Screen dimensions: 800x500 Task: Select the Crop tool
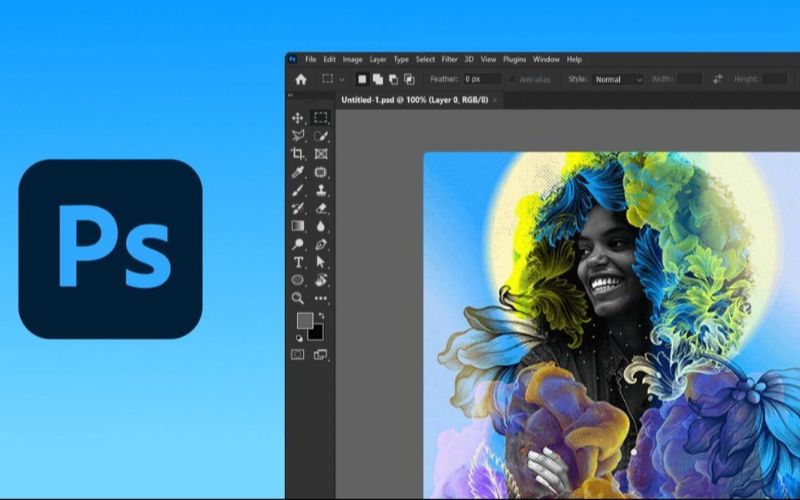298,154
